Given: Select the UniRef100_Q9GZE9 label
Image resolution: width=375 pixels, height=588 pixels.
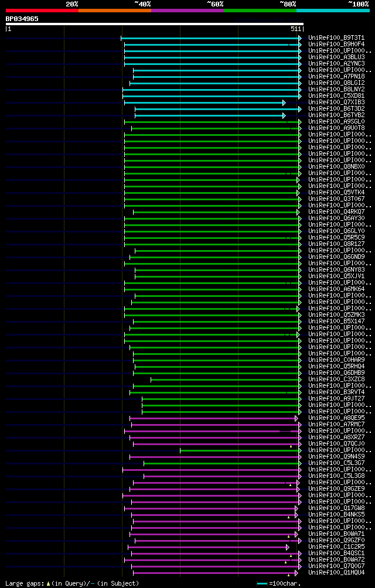Looking at the screenshot, I should tap(336, 489).
